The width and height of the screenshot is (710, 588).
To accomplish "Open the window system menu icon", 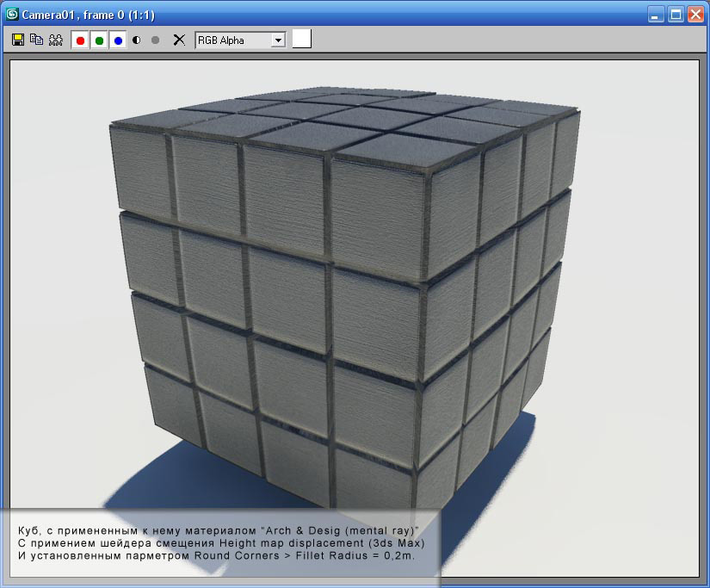I will coord(12,14).
